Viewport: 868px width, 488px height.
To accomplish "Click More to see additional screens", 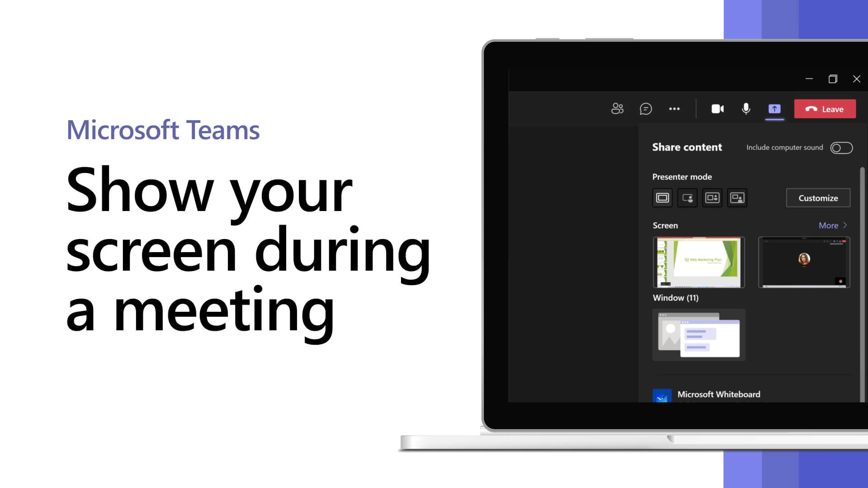I will coord(832,225).
